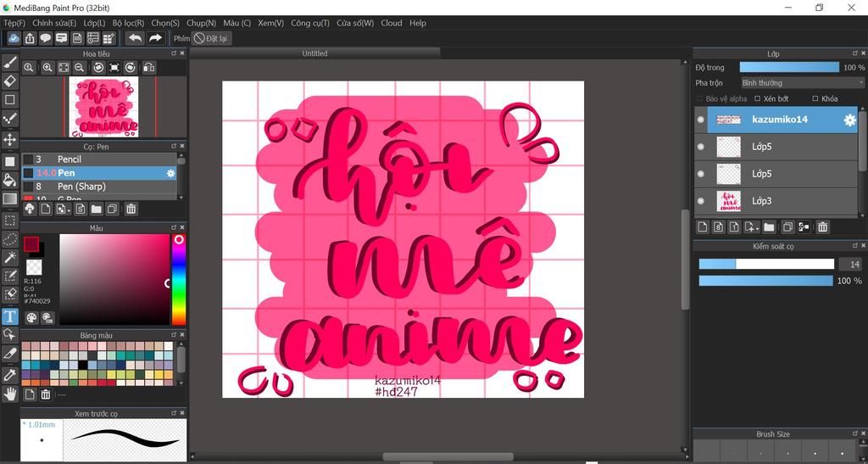This screenshot has height=464, width=868.
Task: Select the Select Eraser tool
Action: 10,294
